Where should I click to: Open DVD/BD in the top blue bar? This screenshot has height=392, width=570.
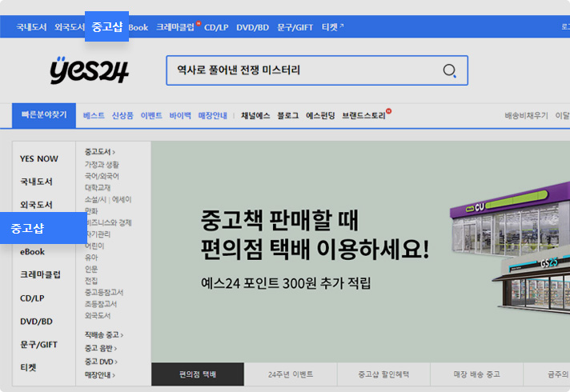point(253,27)
